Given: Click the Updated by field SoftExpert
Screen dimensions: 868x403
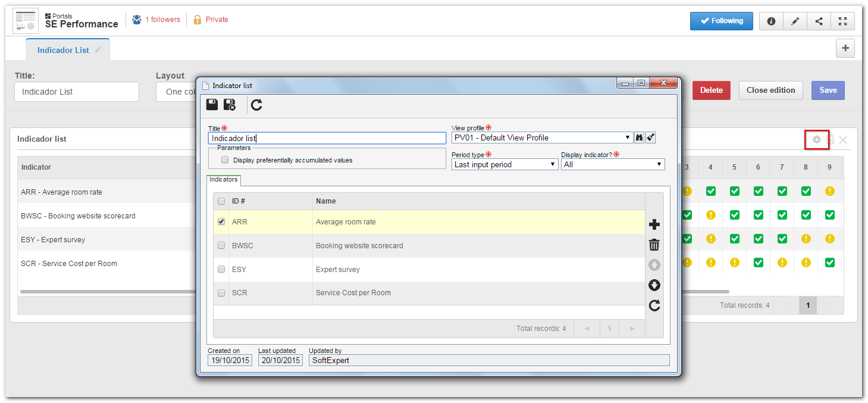Looking at the screenshot, I should coord(489,360).
